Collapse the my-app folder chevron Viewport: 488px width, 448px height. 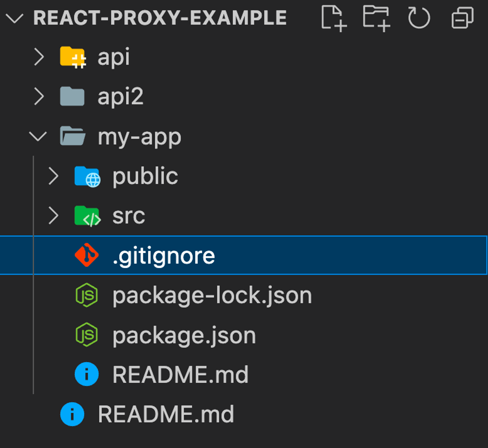click(38, 136)
